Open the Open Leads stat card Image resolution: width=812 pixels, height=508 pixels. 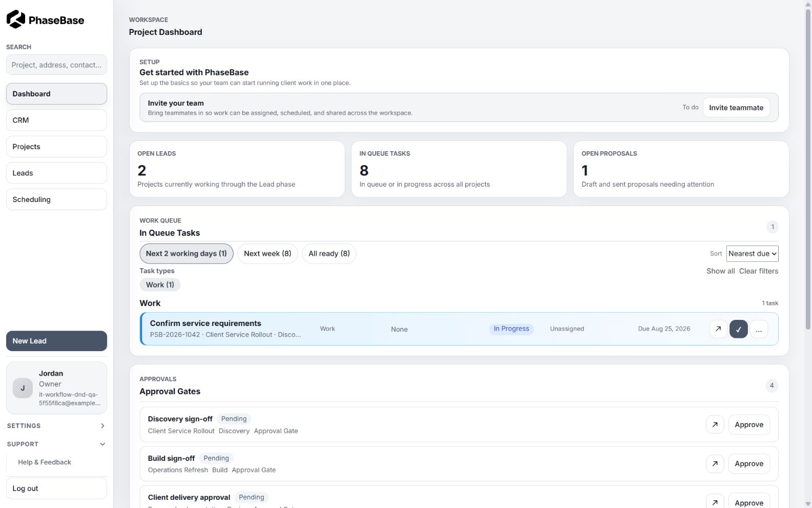click(237, 169)
